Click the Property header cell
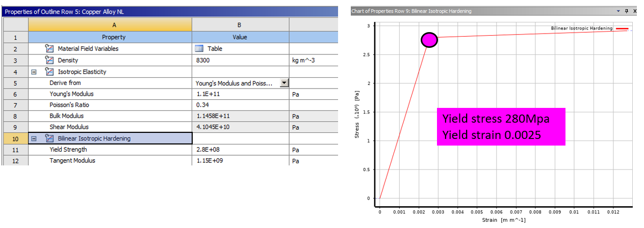This screenshot has height=228, width=644. point(110,37)
